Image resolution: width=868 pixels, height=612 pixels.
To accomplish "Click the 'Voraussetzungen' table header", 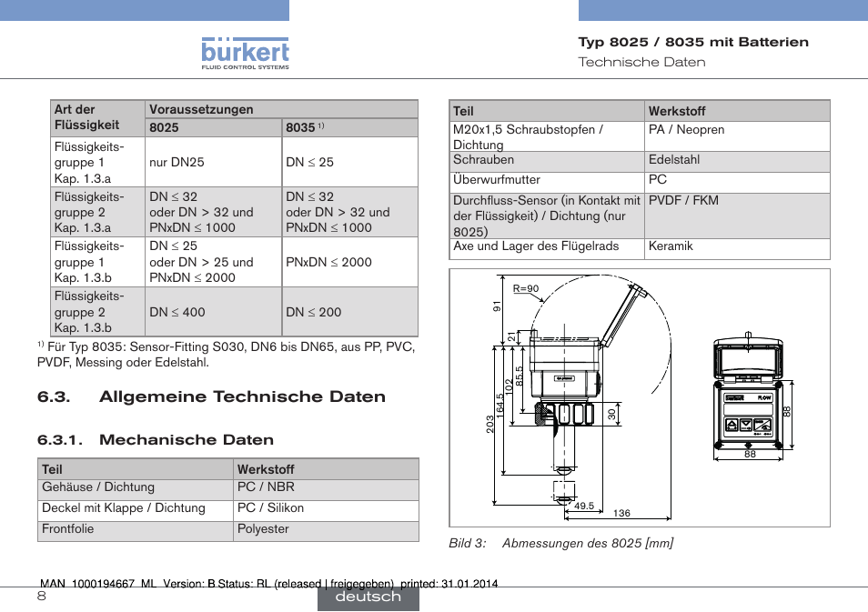I will tap(281, 109).
